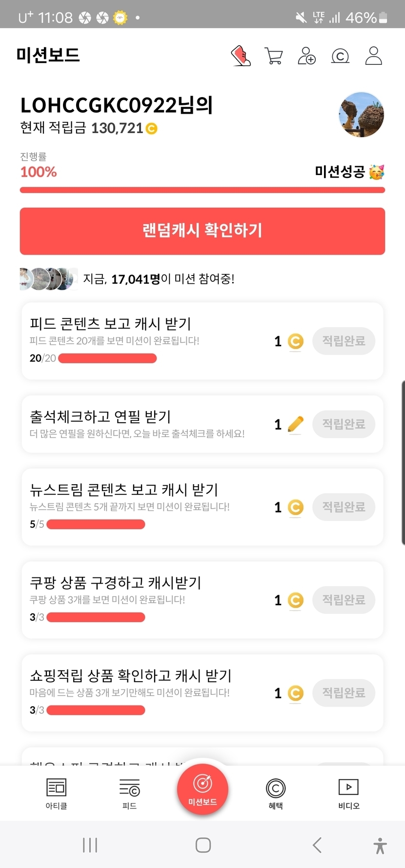Tap 적립완료 on the 출석체크 mission
The width and height of the screenshot is (405, 868).
pyautogui.click(x=344, y=424)
